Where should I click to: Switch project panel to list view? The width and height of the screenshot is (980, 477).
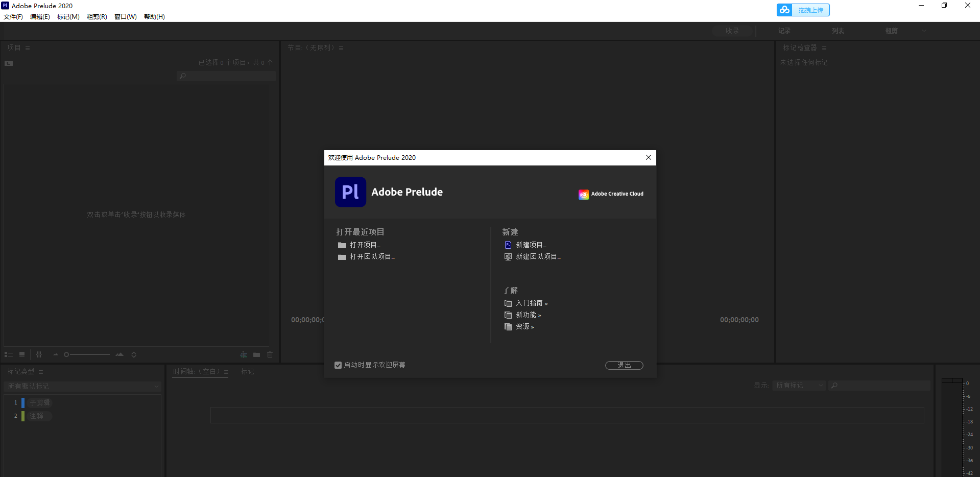click(x=9, y=354)
